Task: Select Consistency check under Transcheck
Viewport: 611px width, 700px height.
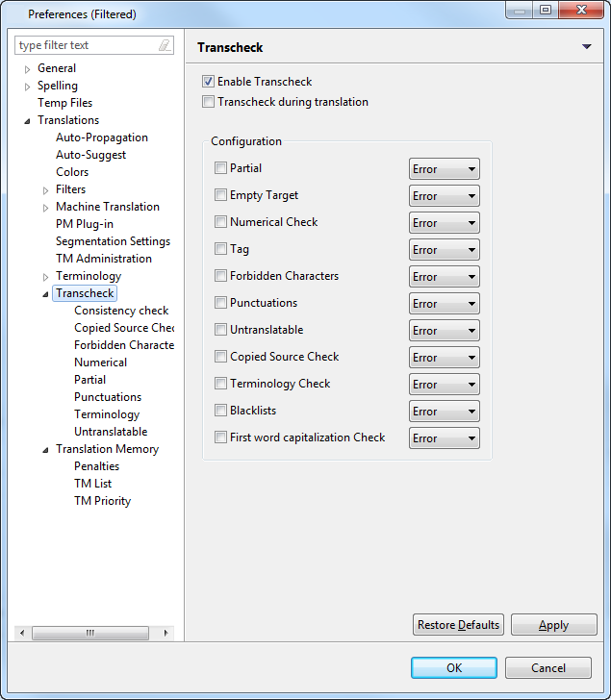Action: click(121, 311)
